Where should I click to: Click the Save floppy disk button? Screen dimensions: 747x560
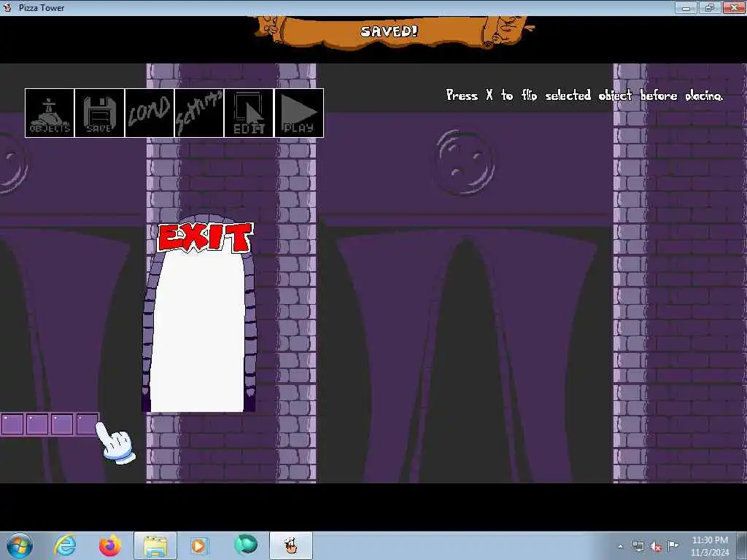coord(99,113)
